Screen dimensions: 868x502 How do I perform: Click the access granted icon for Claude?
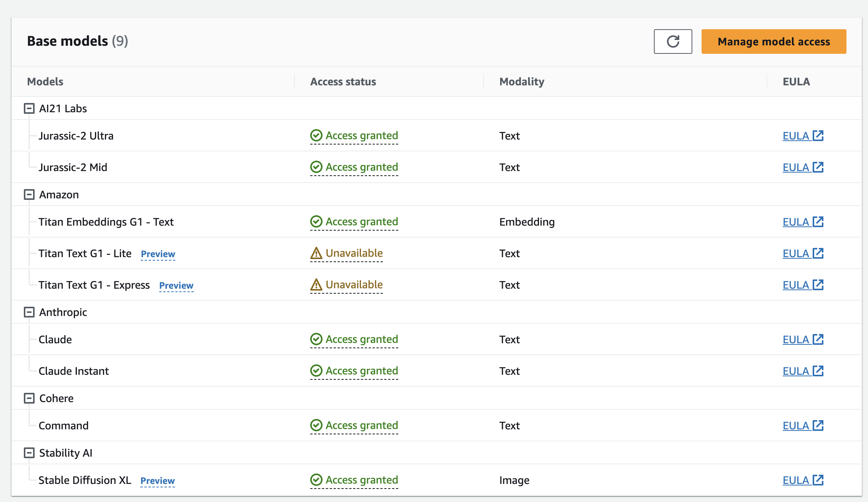pyautogui.click(x=316, y=339)
